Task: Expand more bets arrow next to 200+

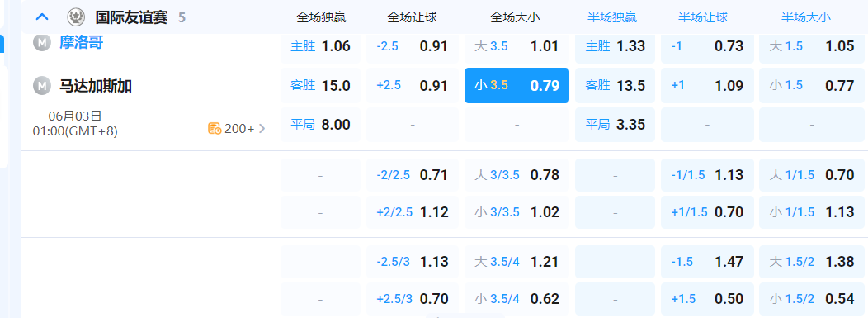Action: coord(262,129)
